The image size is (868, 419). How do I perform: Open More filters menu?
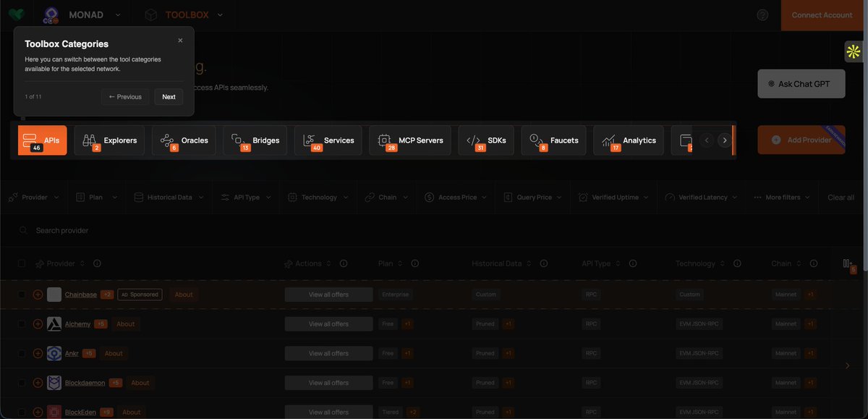point(782,197)
